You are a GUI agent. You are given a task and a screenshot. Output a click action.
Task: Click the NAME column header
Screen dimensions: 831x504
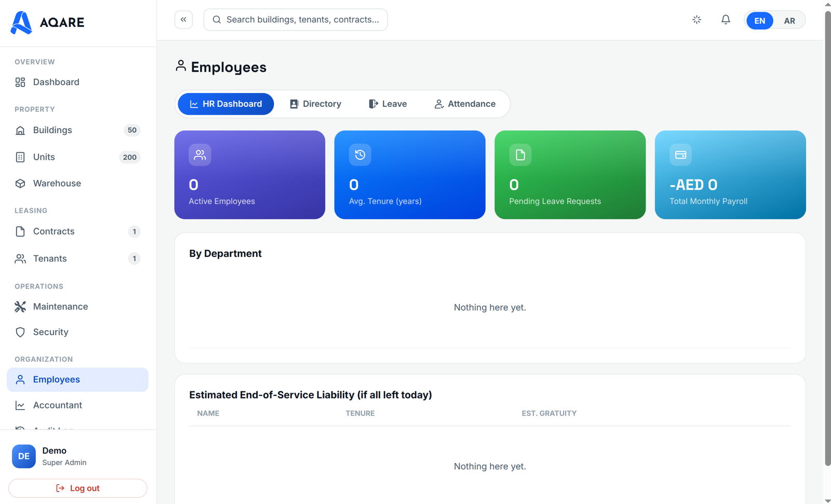(208, 413)
